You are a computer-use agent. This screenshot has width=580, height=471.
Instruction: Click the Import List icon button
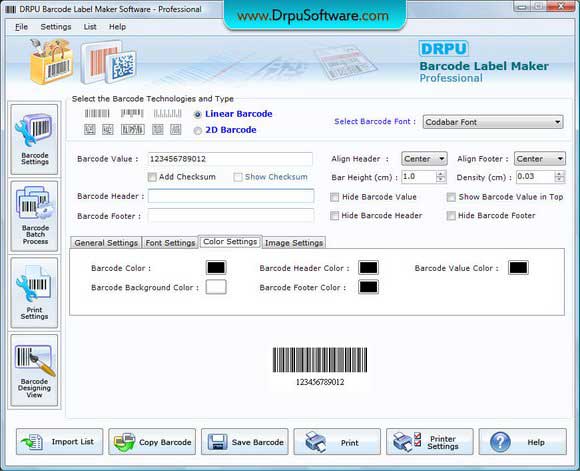coord(60,442)
